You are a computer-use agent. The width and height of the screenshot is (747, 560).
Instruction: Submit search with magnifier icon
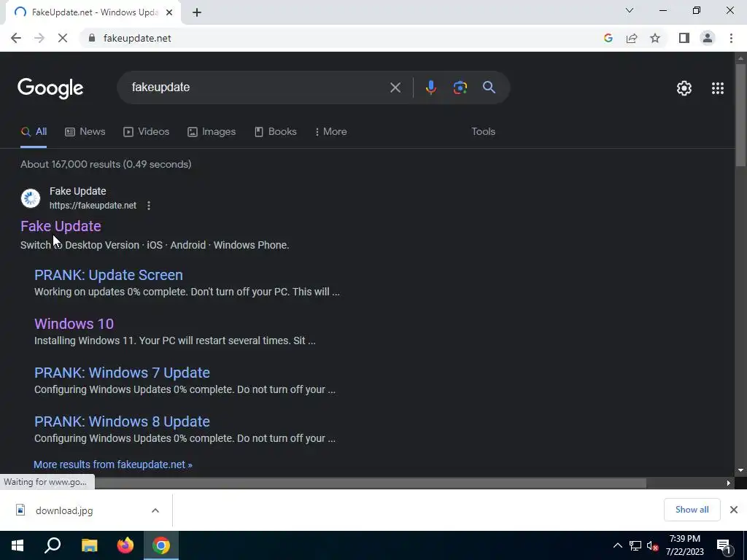click(489, 87)
